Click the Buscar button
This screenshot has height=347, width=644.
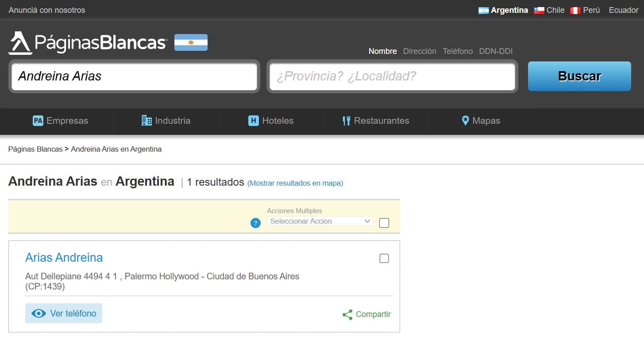[x=579, y=76]
